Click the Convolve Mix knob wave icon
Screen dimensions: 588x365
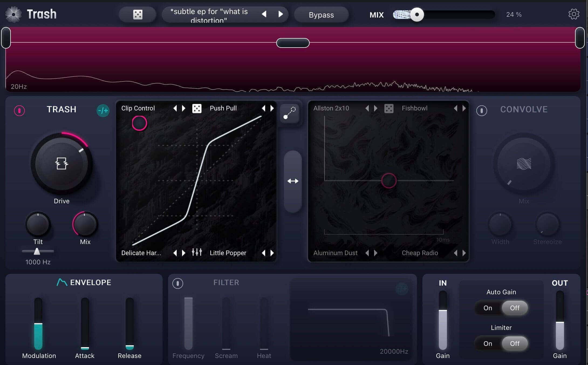pyautogui.click(x=524, y=164)
